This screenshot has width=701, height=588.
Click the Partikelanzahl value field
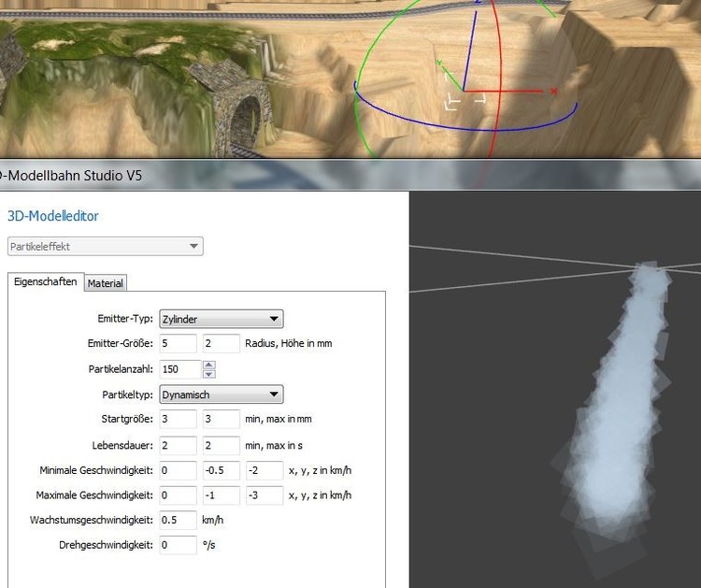tap(179, 369)
